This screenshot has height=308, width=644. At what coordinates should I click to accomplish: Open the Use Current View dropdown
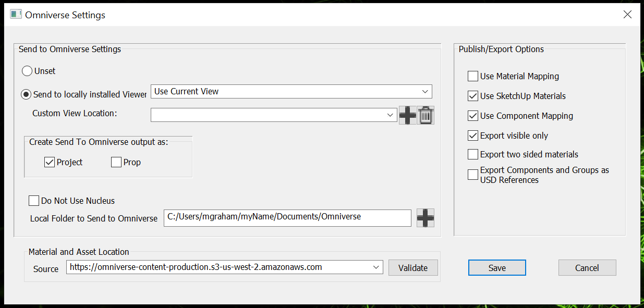pos(291,91)
